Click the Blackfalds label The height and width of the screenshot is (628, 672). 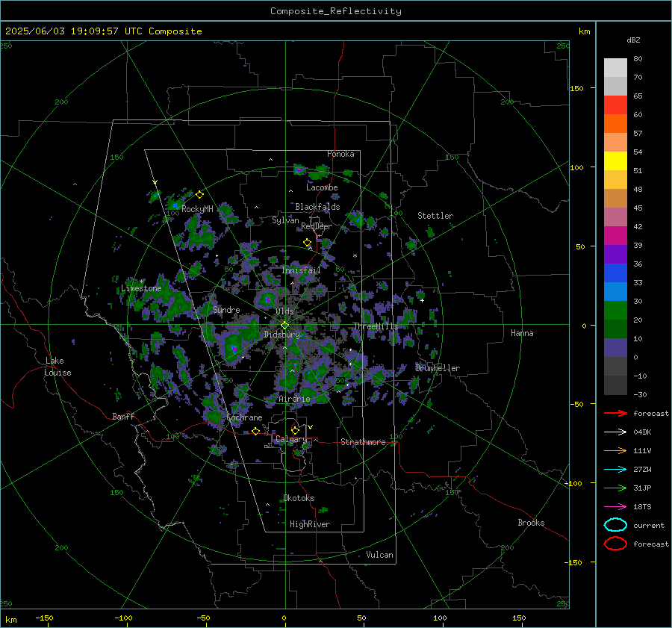(317, 207)
